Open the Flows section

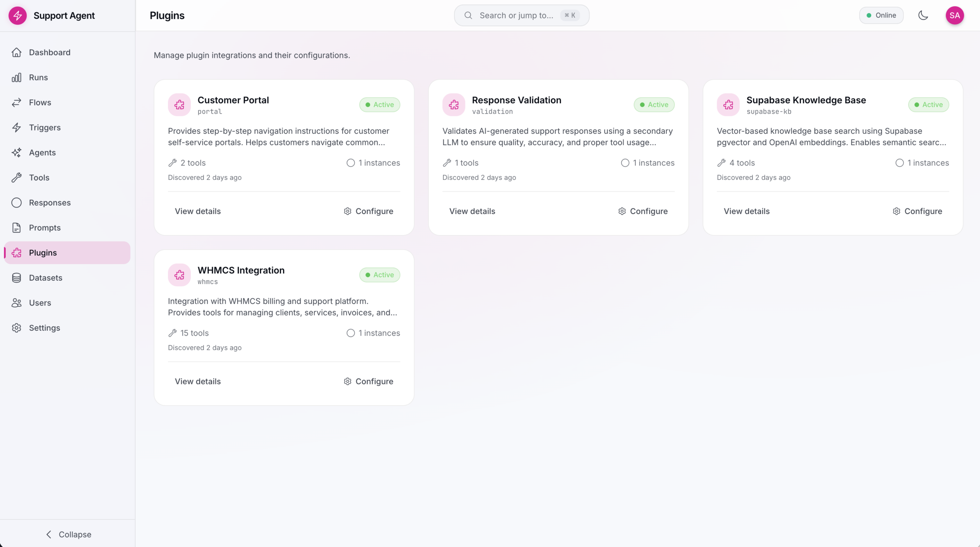67,103
